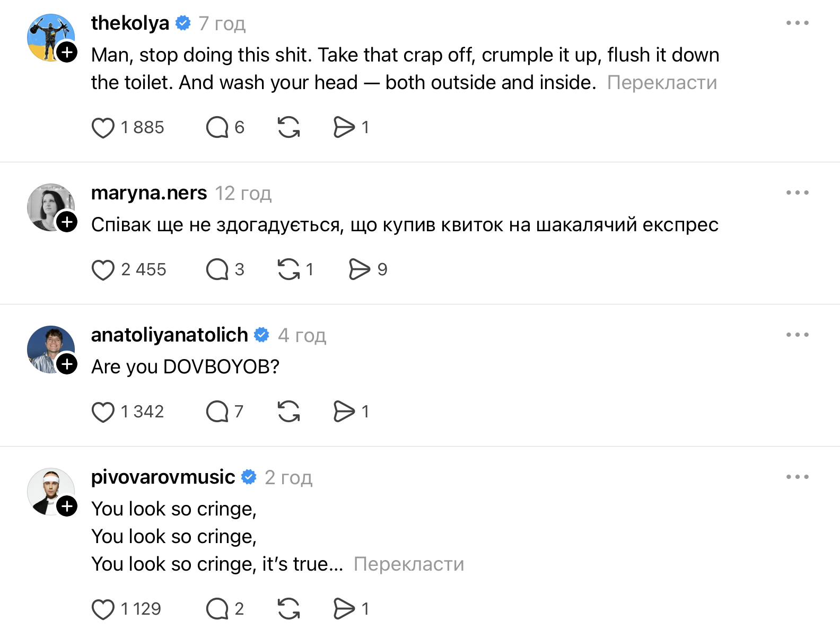Image resolution: width=840 pixels, height=629 pixels.
Task: Follow maryna.ners via avatar plus badge
Action: tap(67, 222)
